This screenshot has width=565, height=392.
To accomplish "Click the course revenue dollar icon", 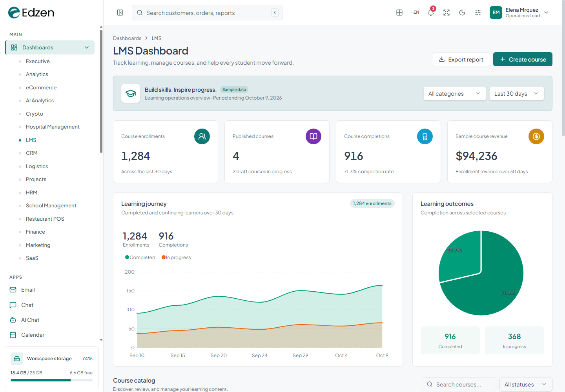I will coord(536,136).
